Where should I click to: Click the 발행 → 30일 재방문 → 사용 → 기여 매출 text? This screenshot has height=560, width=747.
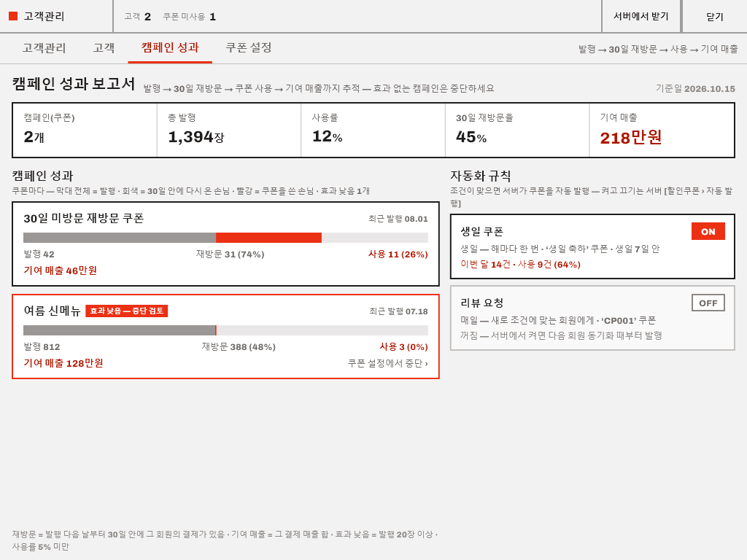click(658, 49)
